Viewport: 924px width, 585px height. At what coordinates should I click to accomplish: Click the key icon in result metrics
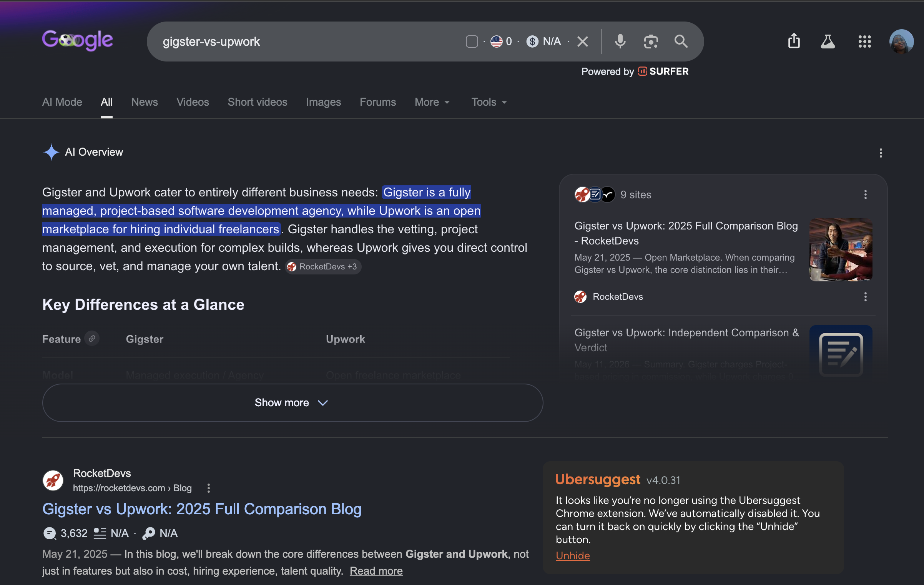(x=149, y=533)
